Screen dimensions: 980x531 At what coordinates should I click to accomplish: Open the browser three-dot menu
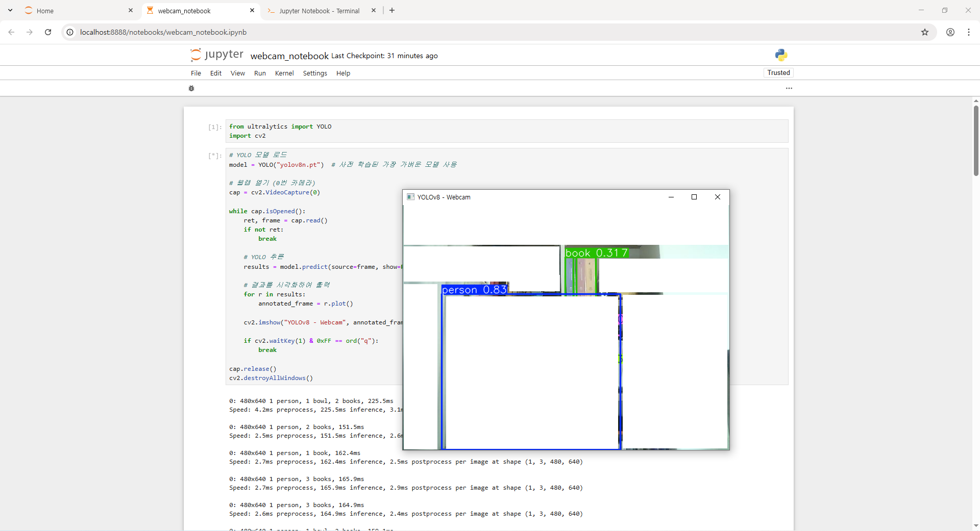(969, 32)
